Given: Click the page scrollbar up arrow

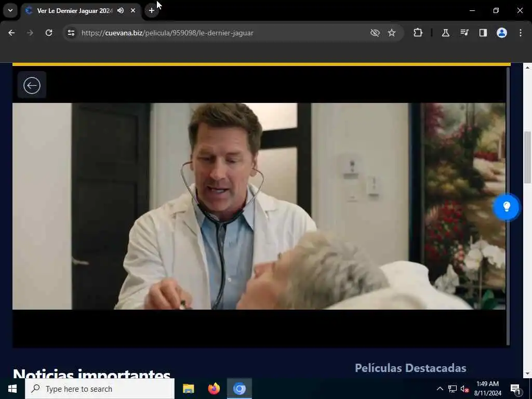Looking at the screenshot, I should 527,68.
